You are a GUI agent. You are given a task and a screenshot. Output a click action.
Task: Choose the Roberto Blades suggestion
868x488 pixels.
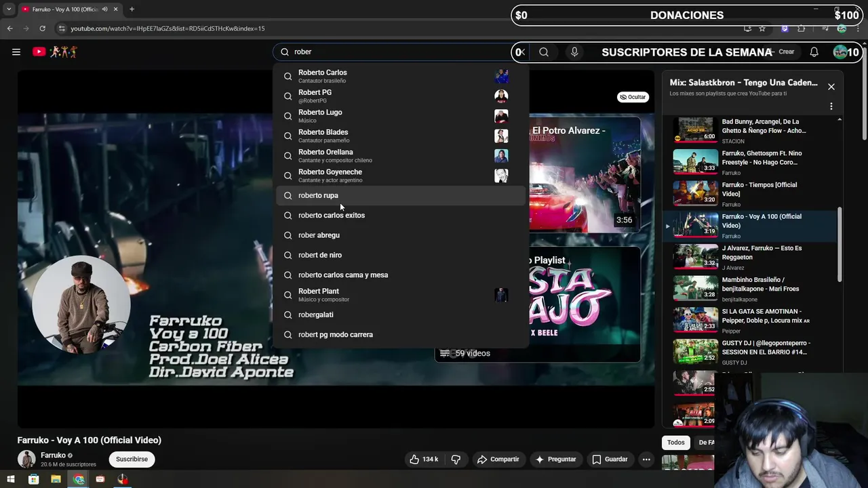pos(401,136)
